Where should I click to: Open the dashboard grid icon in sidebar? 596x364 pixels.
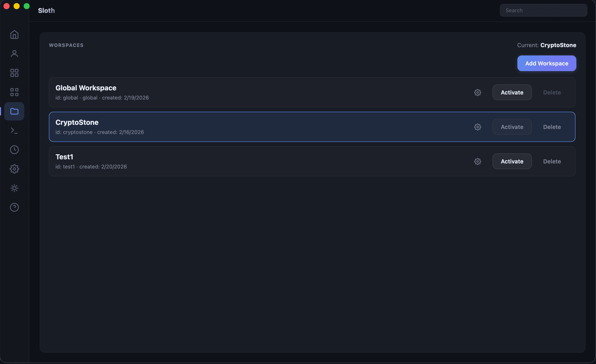point(14,73)
